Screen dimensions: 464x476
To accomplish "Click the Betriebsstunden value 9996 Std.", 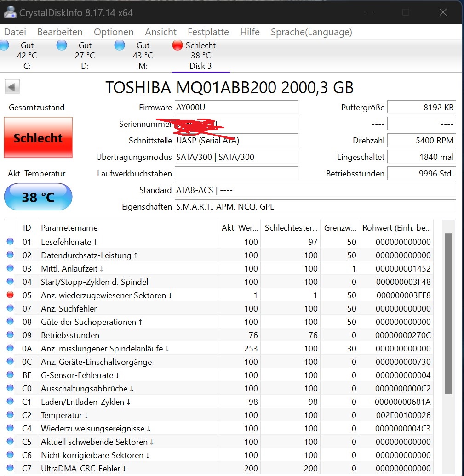I will 421,174.
